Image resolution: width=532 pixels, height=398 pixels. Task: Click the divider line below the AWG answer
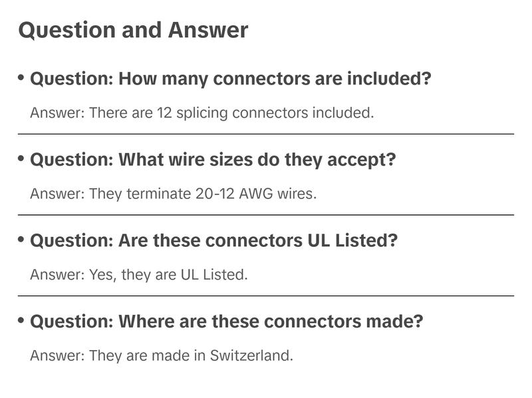[266, 215]
